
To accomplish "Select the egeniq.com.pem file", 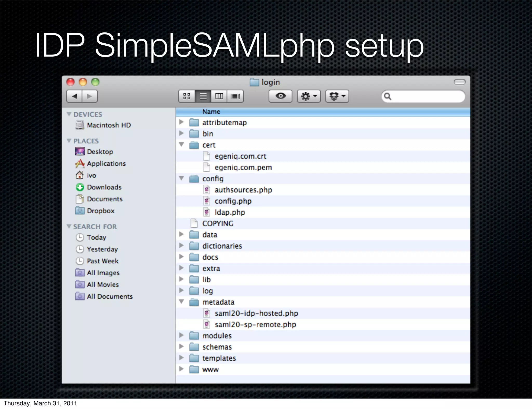I will tap(323, 167).
